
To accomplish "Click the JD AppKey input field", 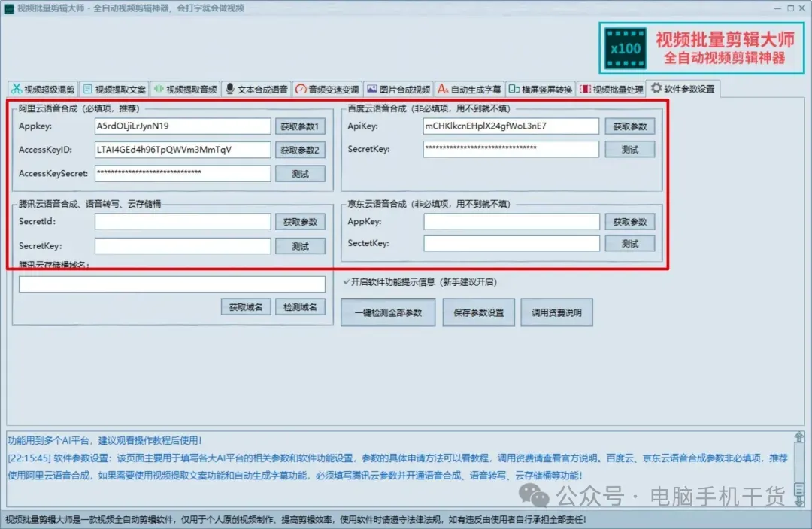I will [x=512, y=222].
